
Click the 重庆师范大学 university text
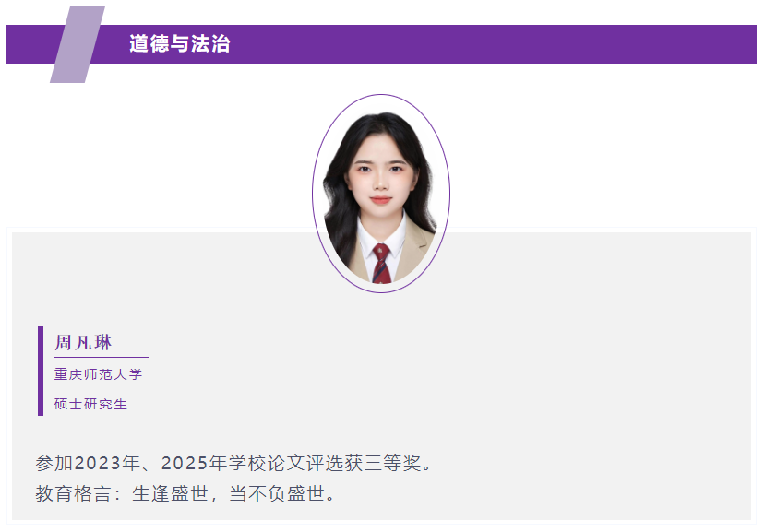click(x=98, y=374)
